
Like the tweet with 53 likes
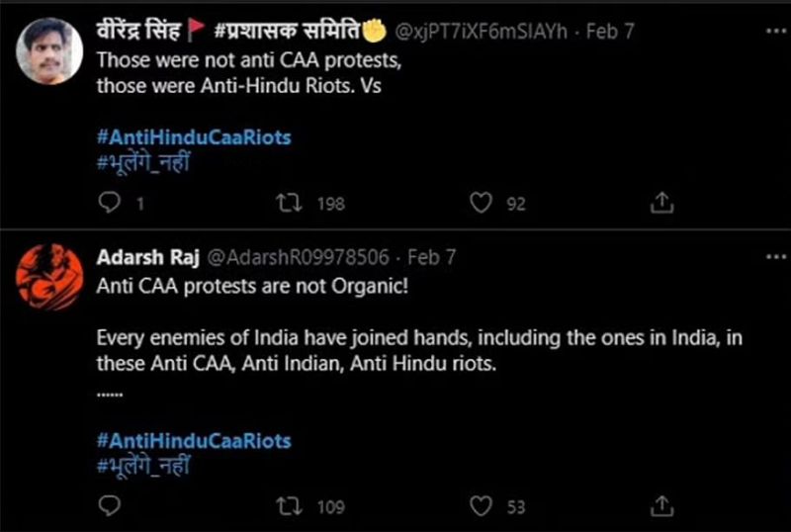(481, 505)
